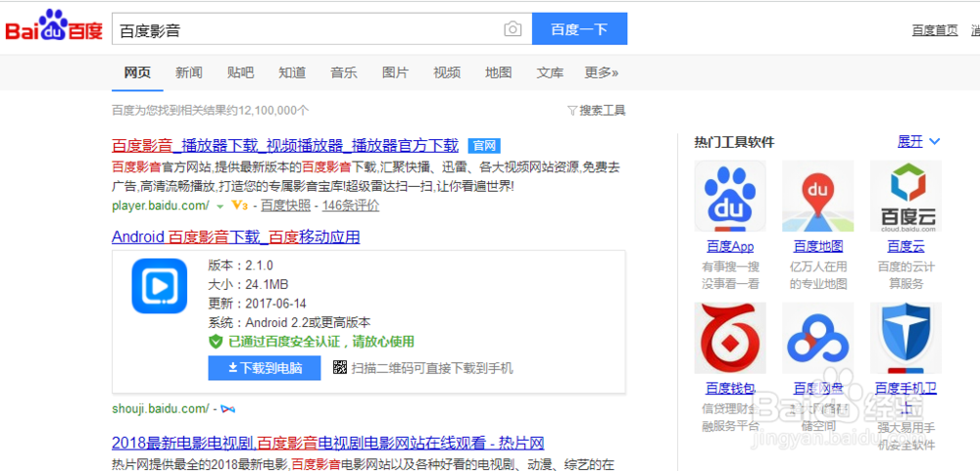Open Android 百度影音下载 result
The width and height of the screenshot is (980, 471).
[235, 237]
